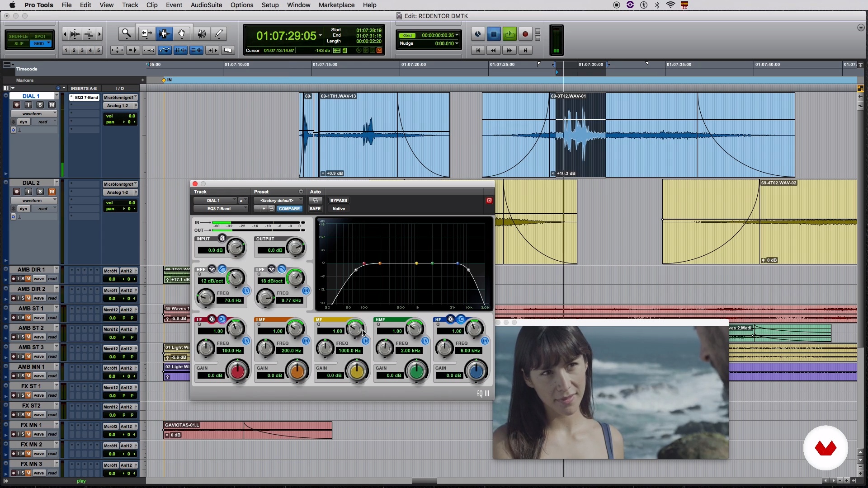Screen dimensions: 868x488
Task: Open the Track menu
Action: click(x=130, y=5)
